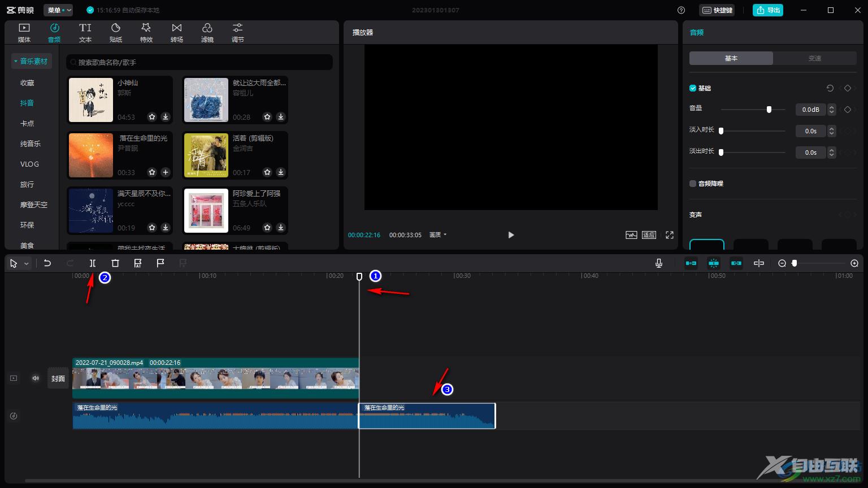Step the 淡出时长 value spinner

point(831,152)
